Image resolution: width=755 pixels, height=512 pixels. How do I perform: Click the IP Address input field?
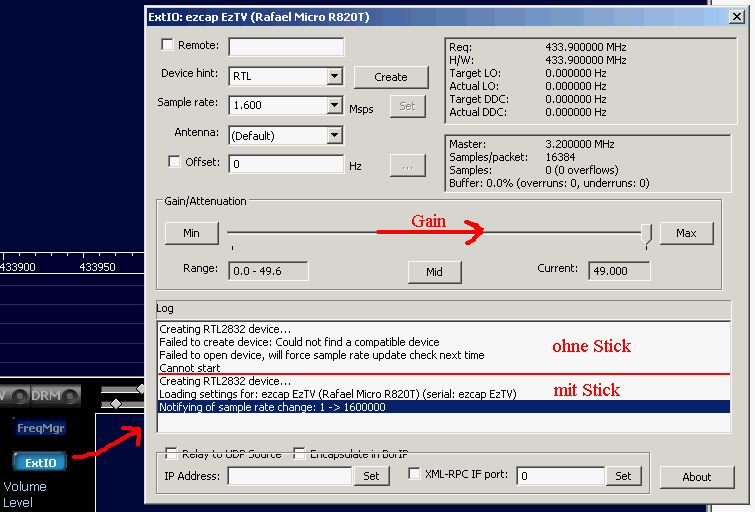tap(290, 476)
